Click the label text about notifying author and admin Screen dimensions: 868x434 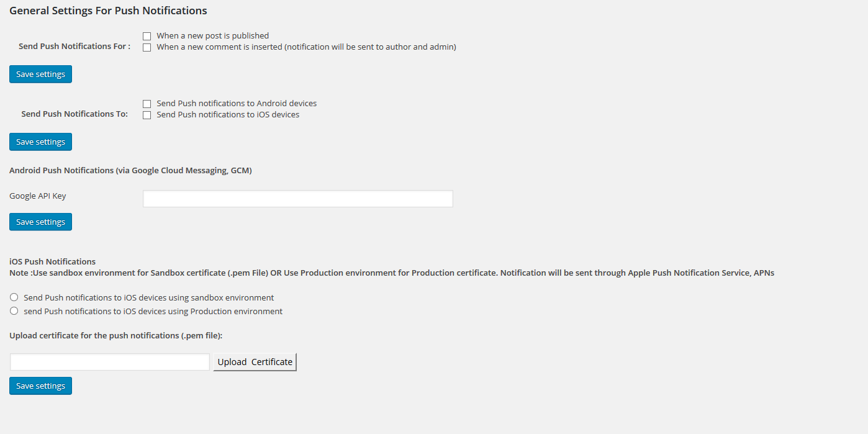(307, 47)
